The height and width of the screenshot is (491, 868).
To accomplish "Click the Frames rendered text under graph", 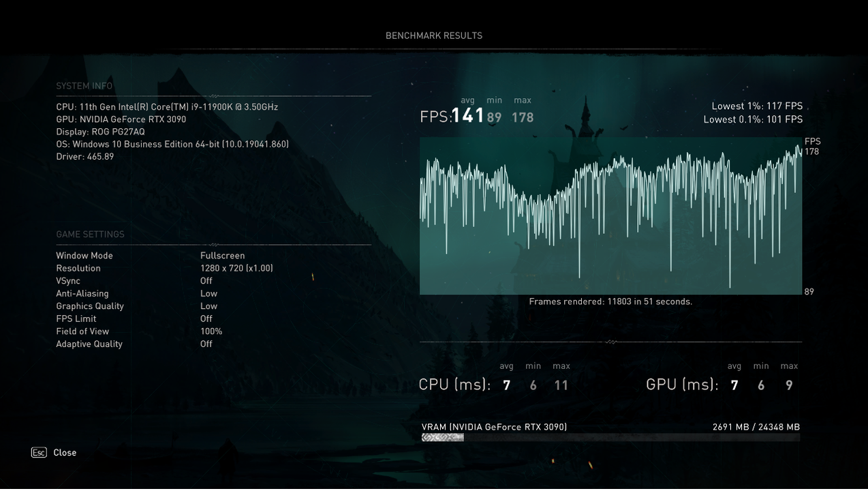I will [x=610, y=301].
